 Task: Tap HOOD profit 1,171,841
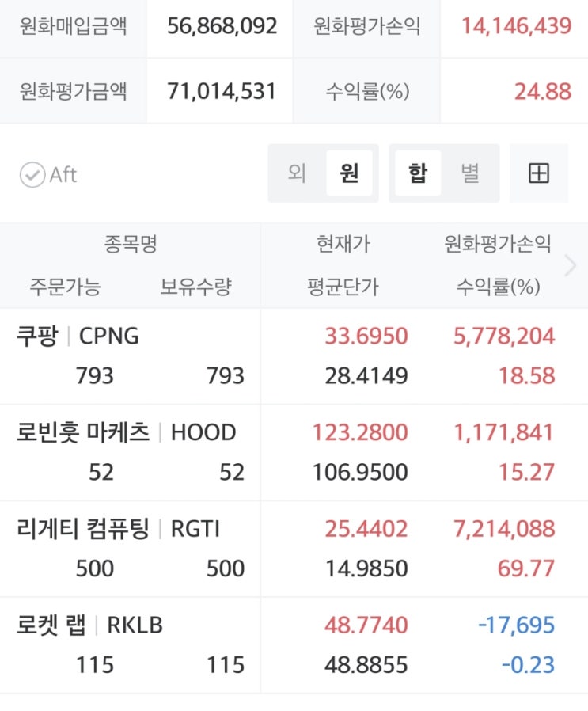click(x=504, y=432)
